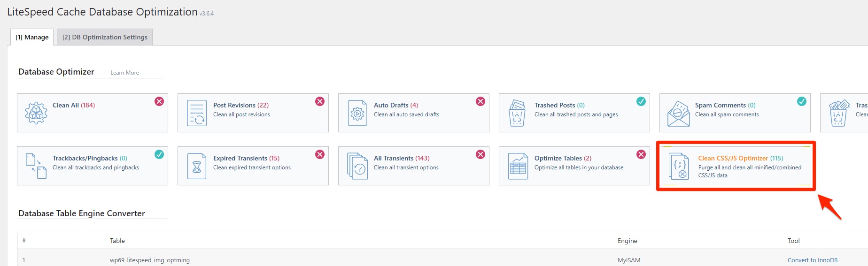Screen dimensions: 868x266
Task: Click Optimize Tables (2) title text
Action: (563, 158)
